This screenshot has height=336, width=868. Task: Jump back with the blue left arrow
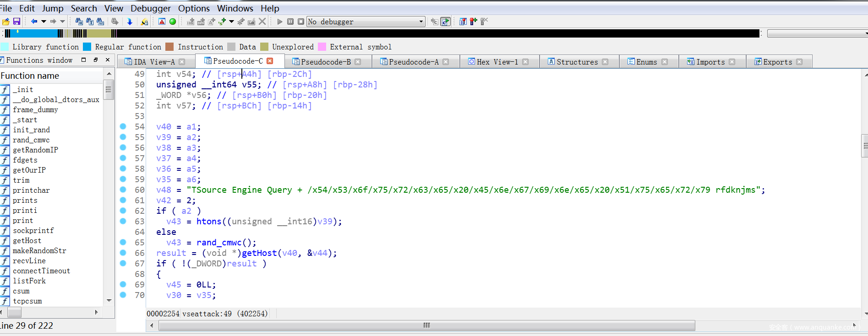click(34, 22)
